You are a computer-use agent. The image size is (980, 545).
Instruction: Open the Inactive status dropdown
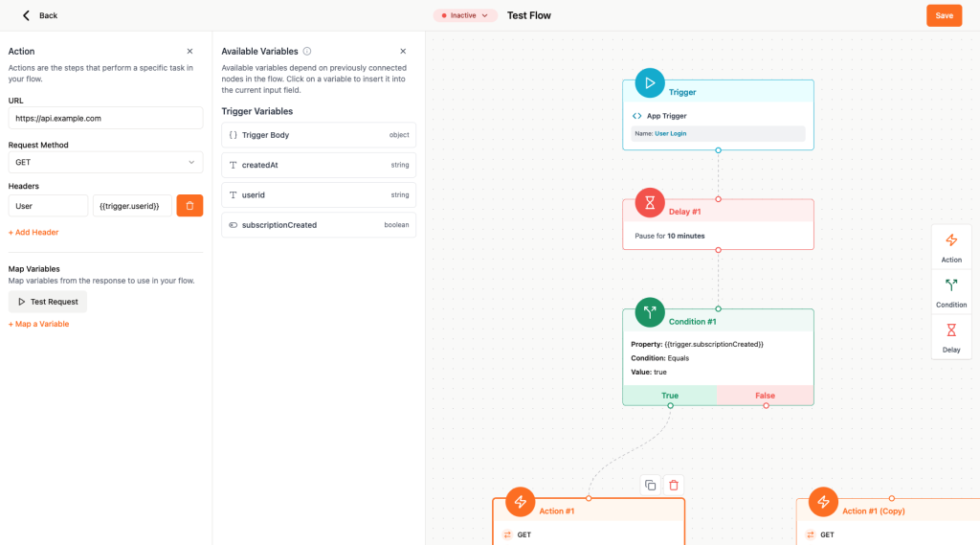(x=465, y=15)
